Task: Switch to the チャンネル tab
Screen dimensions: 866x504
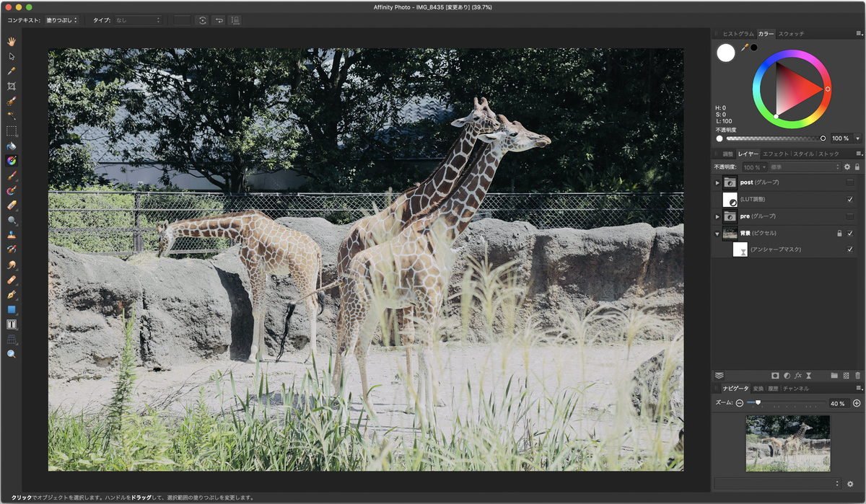Action: click(x=796, y=388)
